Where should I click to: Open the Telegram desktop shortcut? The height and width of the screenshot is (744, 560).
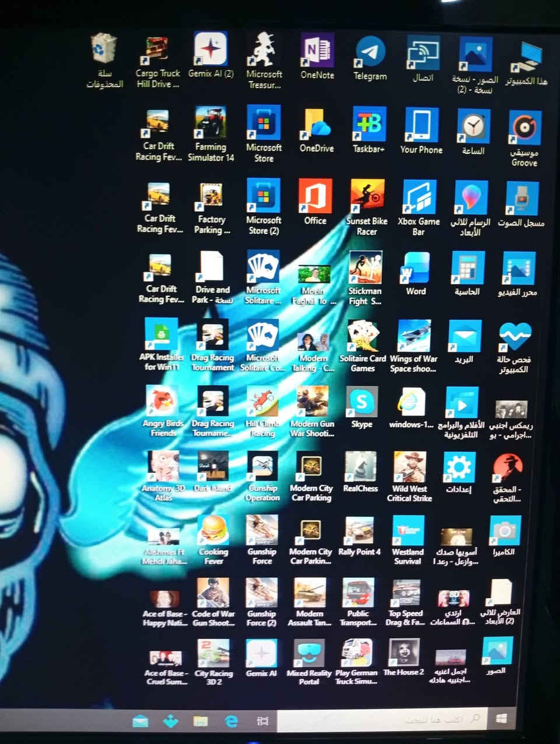pos(370,53)
